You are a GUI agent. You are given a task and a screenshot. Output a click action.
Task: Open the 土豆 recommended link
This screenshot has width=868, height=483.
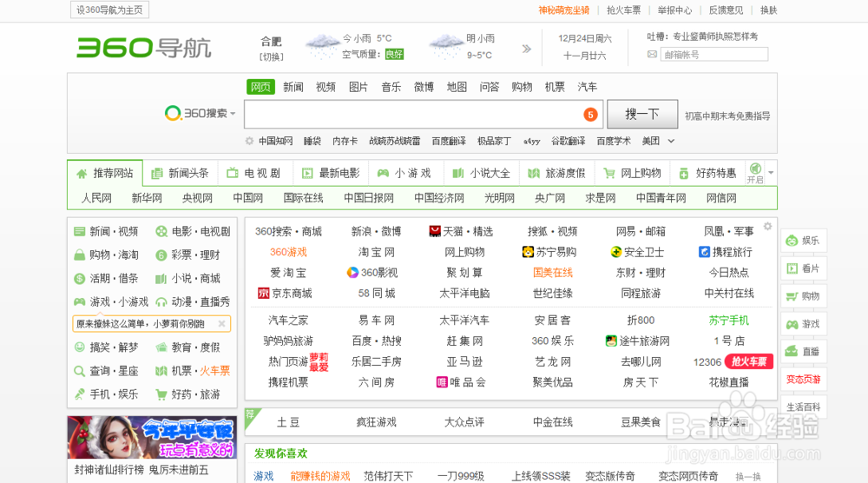point(288,422)
